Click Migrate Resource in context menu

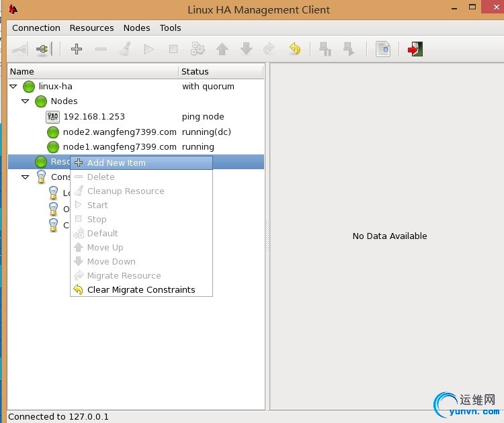click(141, 276)
